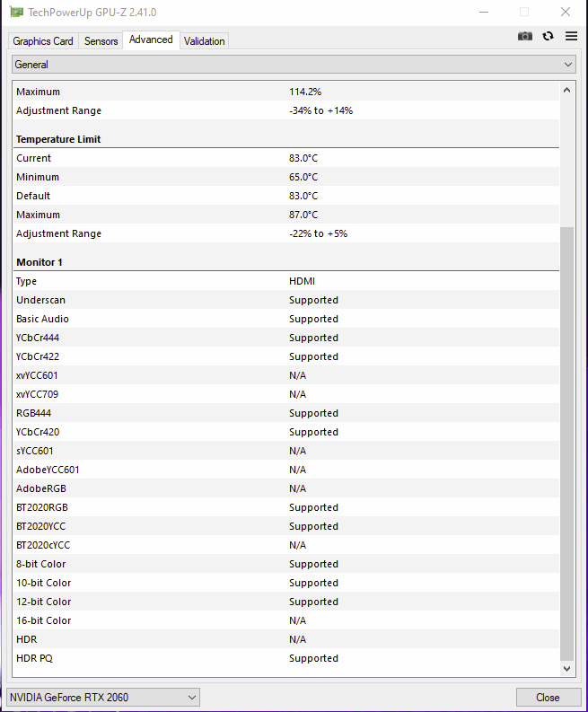Image resolution: width=588 pixels, height=712 pixels.
Task: Expand the General category dropdown
Action: coord(294,65)
